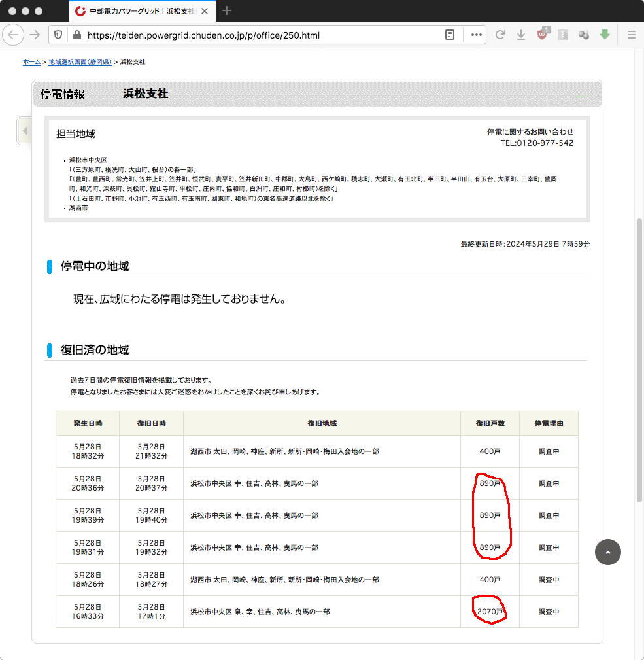This screenshot has height=660, width=644.
Task: Click 890戸 in the 19時39分 row
Action: coord(490,515)
